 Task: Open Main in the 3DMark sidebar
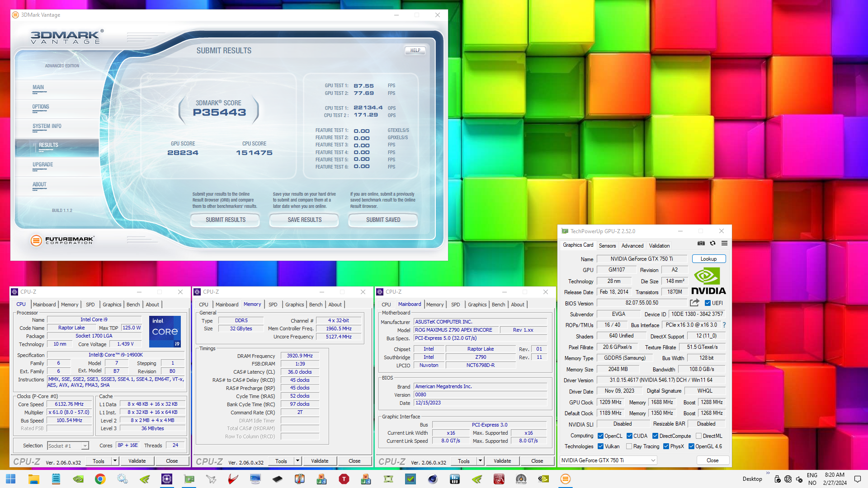(57, 89)
